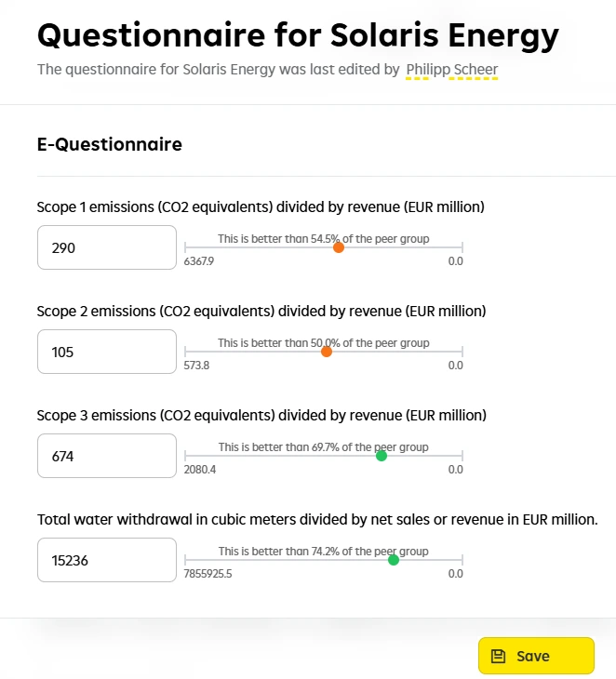Click the Scope 2 emissions question label
Image resolution: width=616 pixels, height=679 pixels.
tap(261, 311)
